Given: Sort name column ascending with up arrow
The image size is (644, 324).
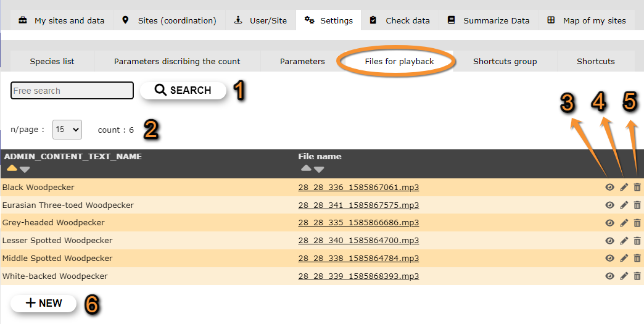Looking at the screenshot, I should [11, 169].
